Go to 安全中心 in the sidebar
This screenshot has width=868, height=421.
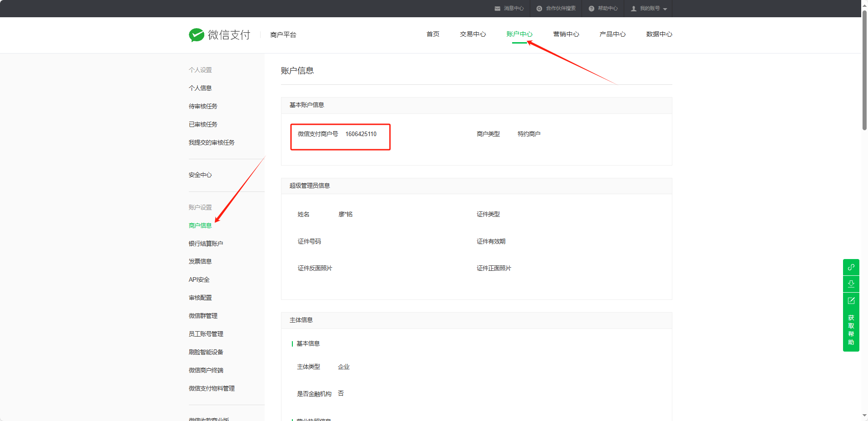coord(200,175)
